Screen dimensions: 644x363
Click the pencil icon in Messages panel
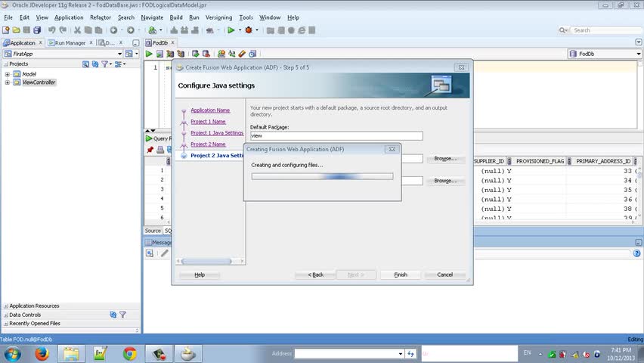(x=165, y=253)
